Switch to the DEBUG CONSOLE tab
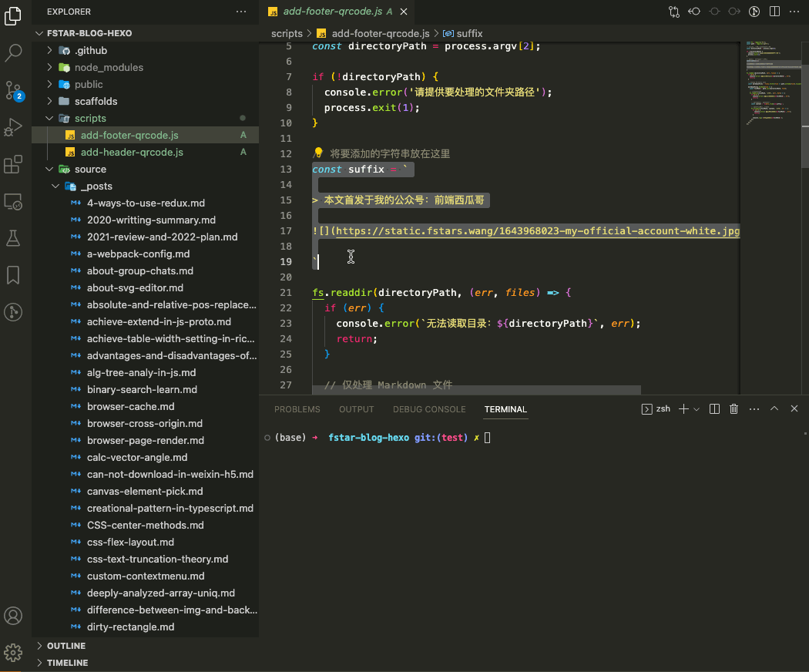Viewport: 809px width, 672px height. (x=429, y=409)
